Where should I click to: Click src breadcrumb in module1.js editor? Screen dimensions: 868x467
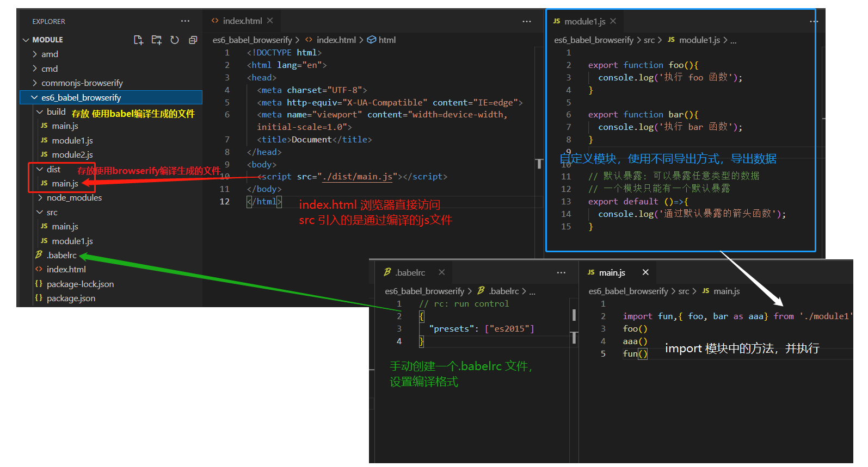pyautogui.click(x=649, y=40)
